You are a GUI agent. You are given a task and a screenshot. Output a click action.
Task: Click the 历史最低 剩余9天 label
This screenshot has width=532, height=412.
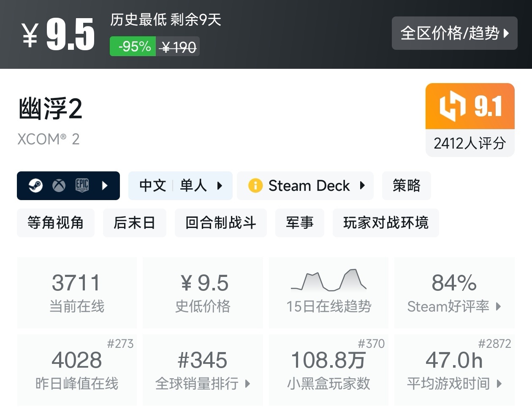[166, 19]
